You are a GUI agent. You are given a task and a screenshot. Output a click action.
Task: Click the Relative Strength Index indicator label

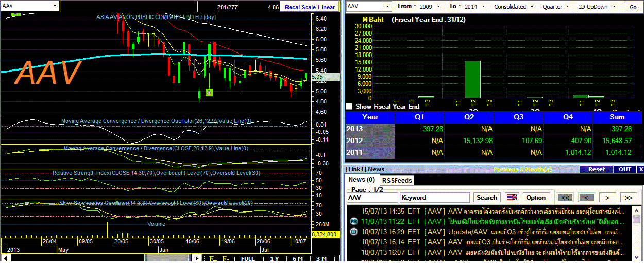[x=157, y=173]
